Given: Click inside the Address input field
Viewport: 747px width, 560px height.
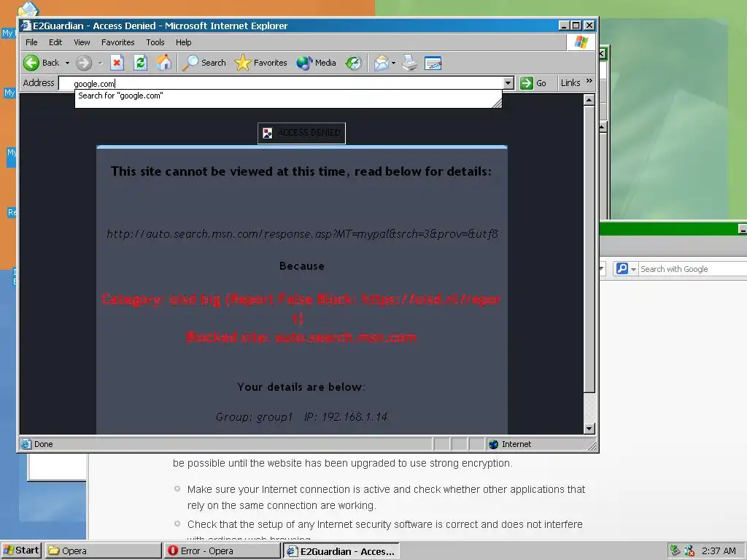Looking at the screenshot, I should pos(281,83).
